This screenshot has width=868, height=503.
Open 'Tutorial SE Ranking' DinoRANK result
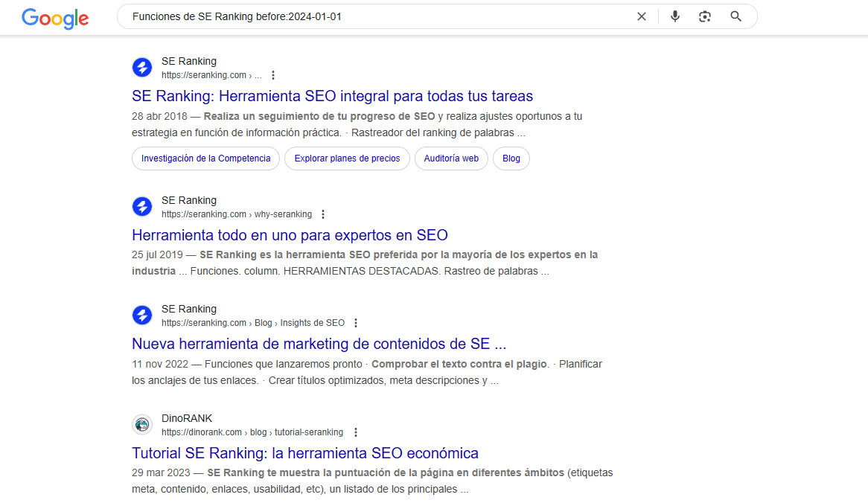305,453
